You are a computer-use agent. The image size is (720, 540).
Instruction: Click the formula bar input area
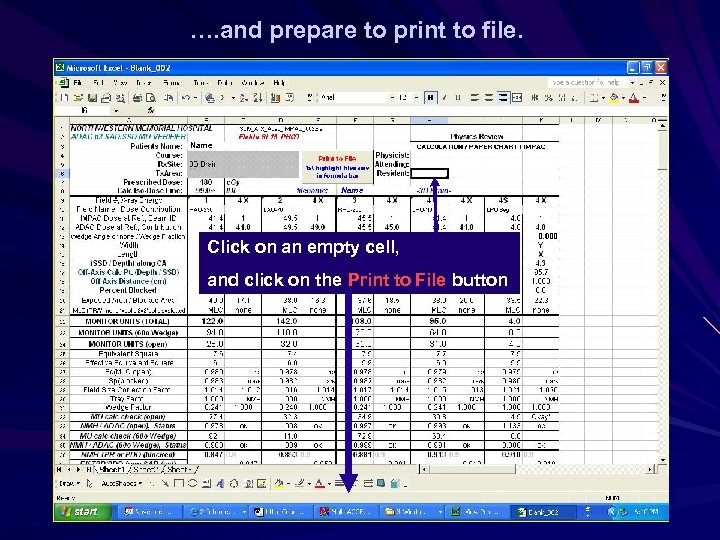pyautogui.click(x=409, y=111)
